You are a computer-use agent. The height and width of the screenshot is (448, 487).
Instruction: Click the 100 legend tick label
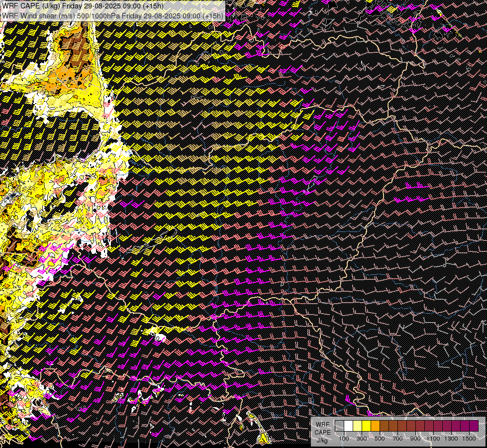[x=344, y=439]
